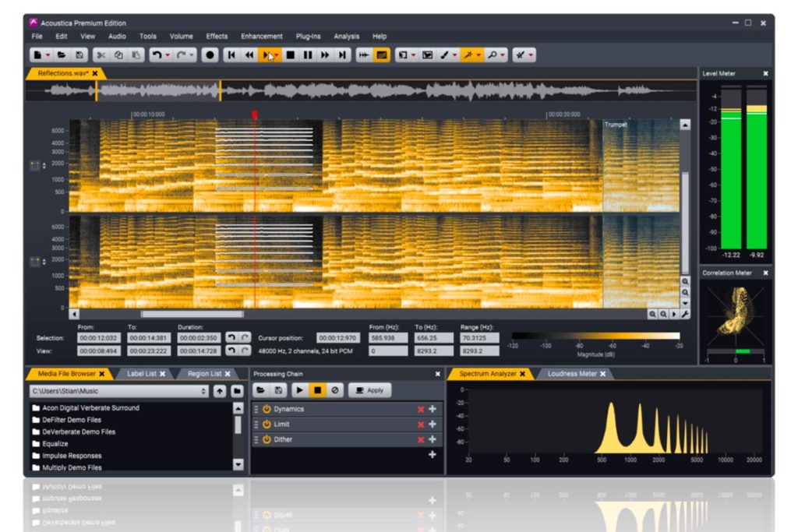Click the Cut scissors icon
The width and height of the screenshot is (798, 532).
[x=101, y=55]
